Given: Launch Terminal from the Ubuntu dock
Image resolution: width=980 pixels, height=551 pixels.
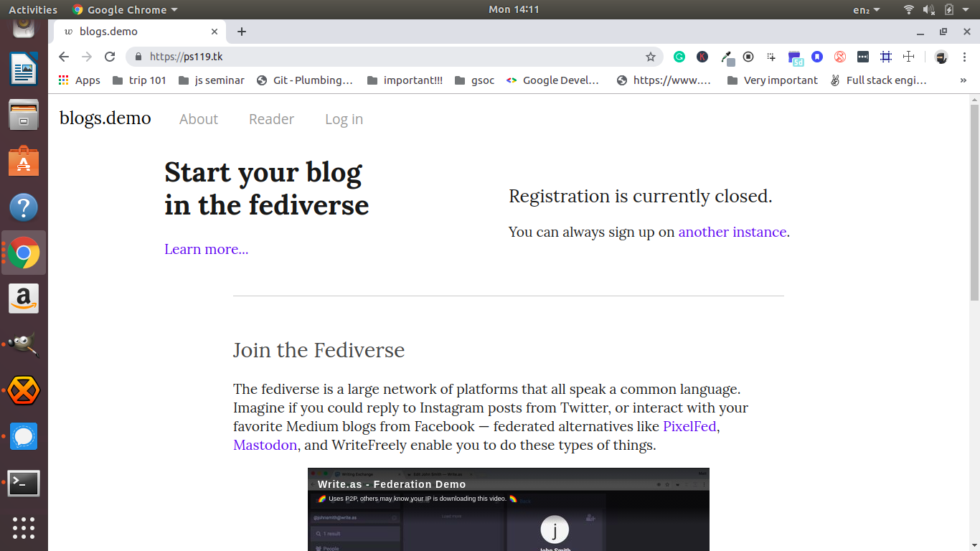Looking at the screenshot, I should (x=24, y=484).
